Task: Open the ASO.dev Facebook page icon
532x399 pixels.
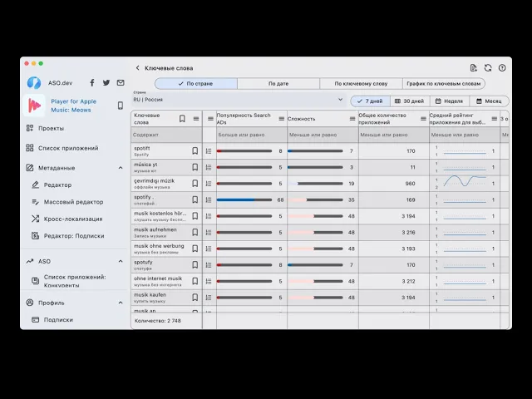Action: [x=92, y=82]
